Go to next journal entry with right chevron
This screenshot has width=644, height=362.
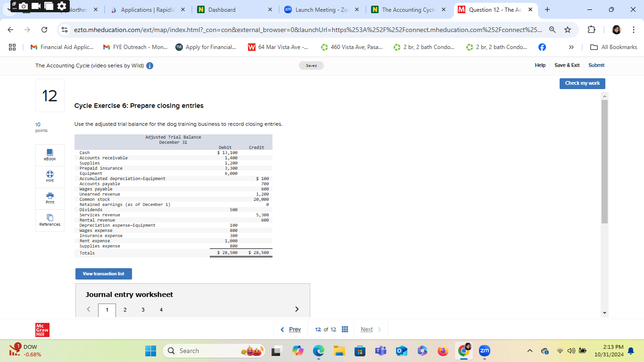point(297,309)
